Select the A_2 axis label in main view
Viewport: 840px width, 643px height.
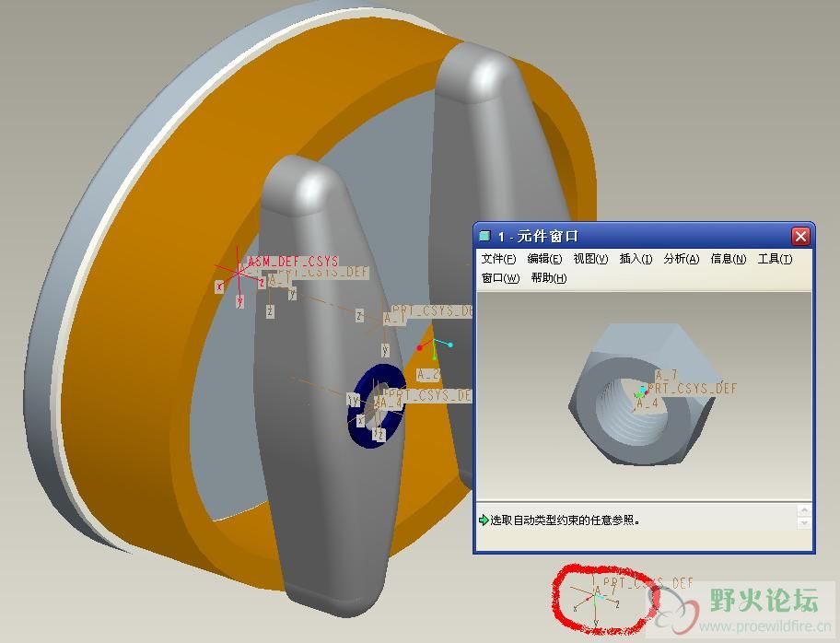tap(428, 375)
